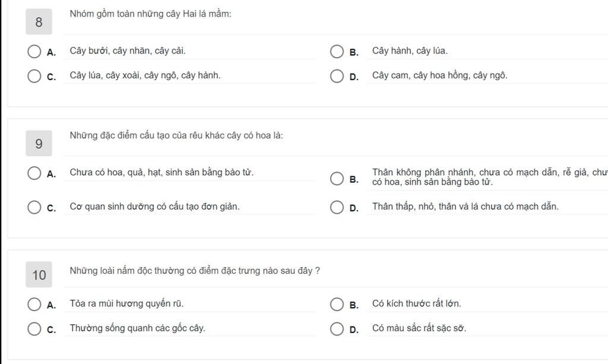Viewport: 608px width, 364px height.
Task: Choose radio C in question 8
Action: 34,76
